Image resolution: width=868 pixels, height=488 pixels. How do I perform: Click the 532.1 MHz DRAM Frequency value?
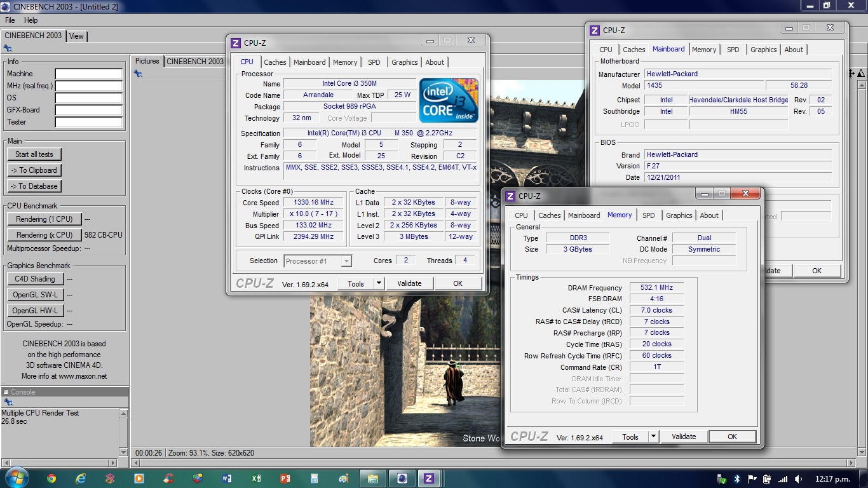(657, 288)
